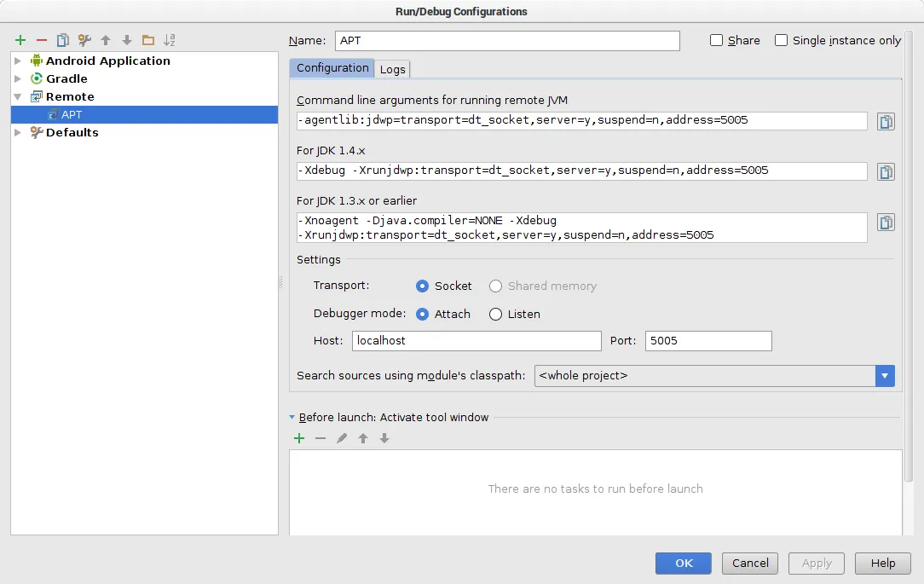The image size is (924, 584).
Task: Open the module classpath dropdown arrow
Action: [x=885, y=376]
